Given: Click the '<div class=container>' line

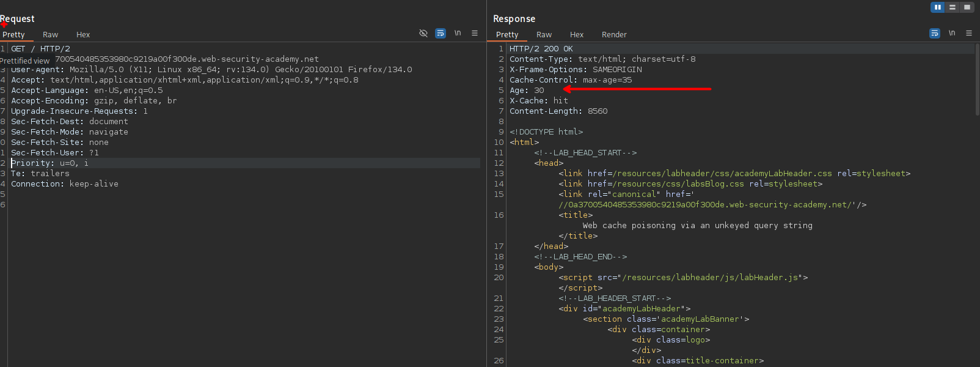Looking at the screenshot, I should [x=659, y=329].
